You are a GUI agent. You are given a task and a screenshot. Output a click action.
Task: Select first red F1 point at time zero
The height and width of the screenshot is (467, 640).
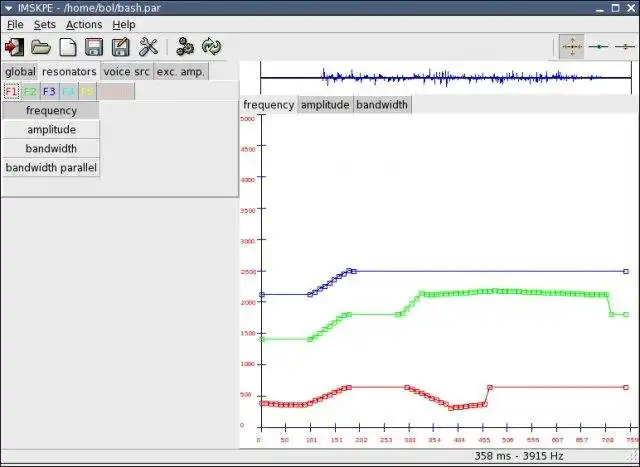pos(262,403)
